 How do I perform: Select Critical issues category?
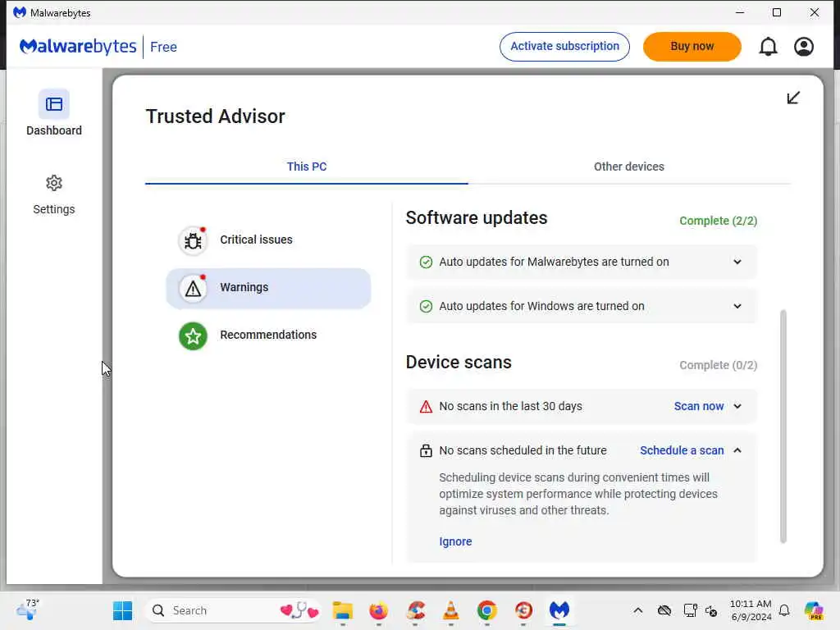coord(268,240)
